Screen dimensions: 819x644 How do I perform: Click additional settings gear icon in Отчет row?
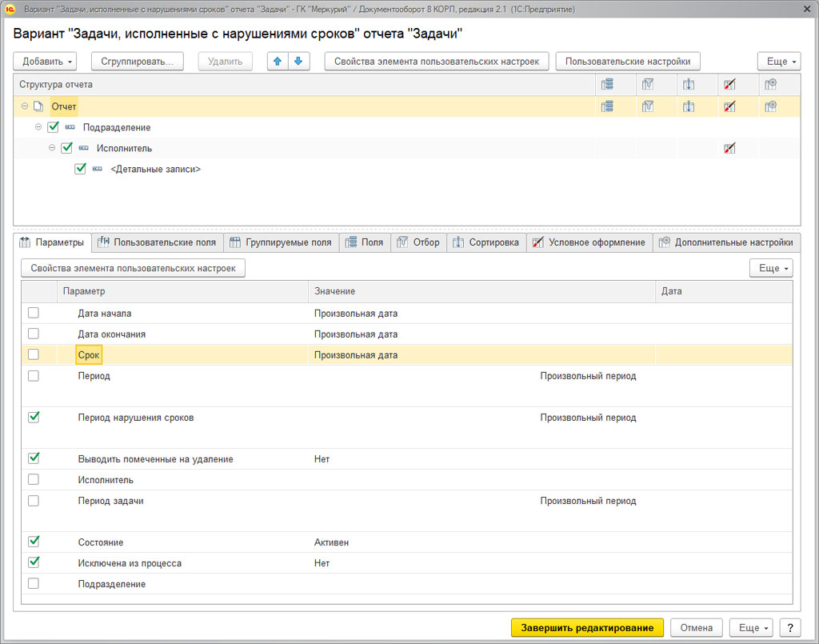770,106
